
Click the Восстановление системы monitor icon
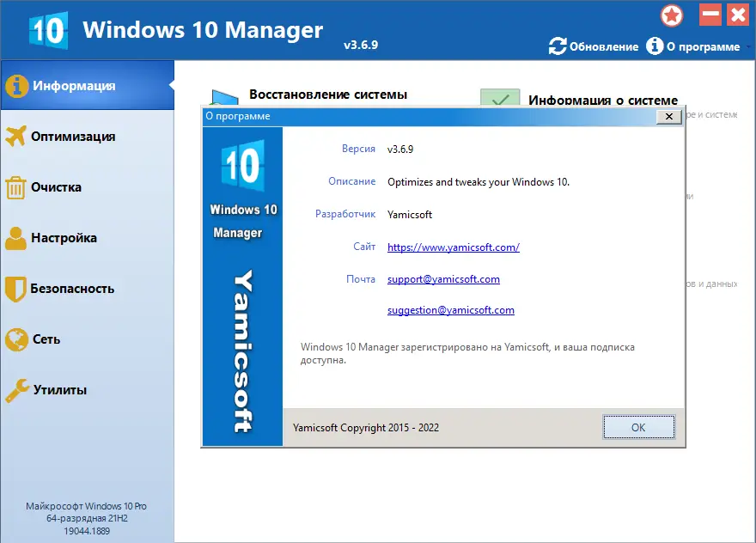tap(224, 97)
